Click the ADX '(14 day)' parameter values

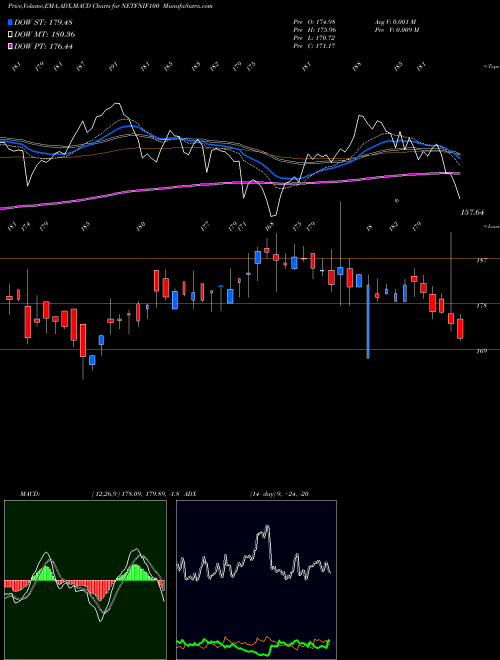pyautogui.click(x=279, y=494)
